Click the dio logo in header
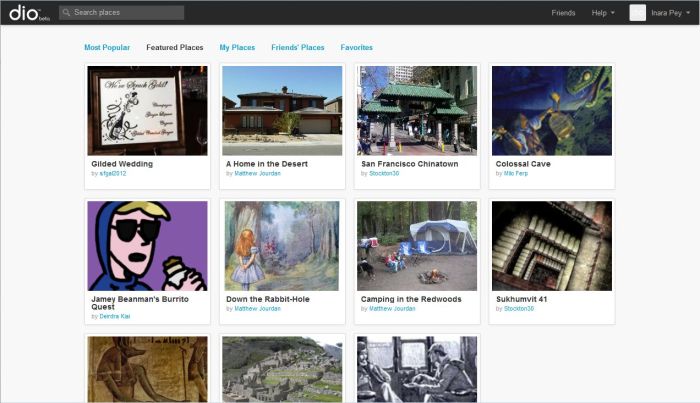Screen dimensions: 700x403 (25, 13)
